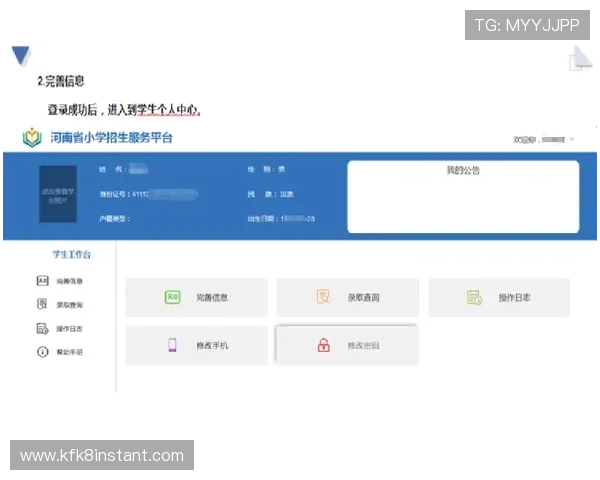The image size is (600, 480).
Task: Click the 民族: 汉族 text
Action: click(x=270, y=194)
